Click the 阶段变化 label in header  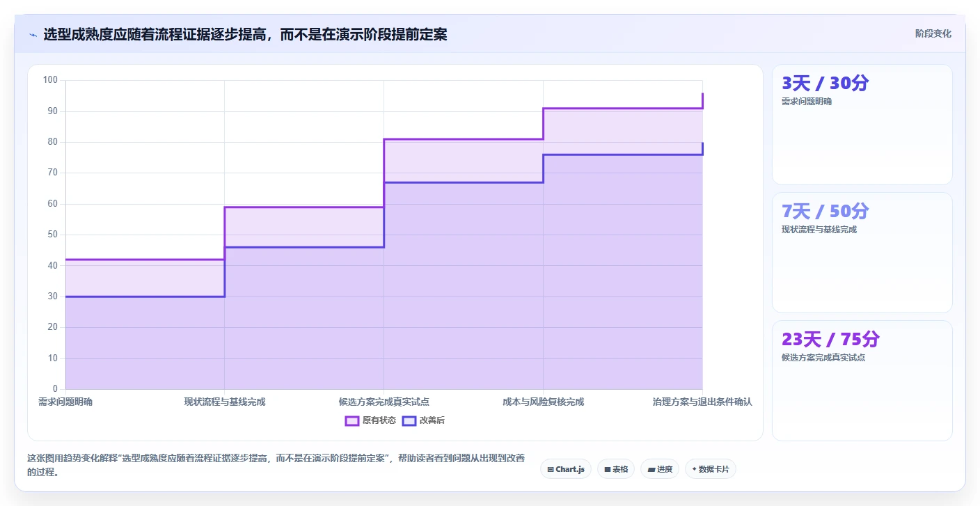coord(933,34)
